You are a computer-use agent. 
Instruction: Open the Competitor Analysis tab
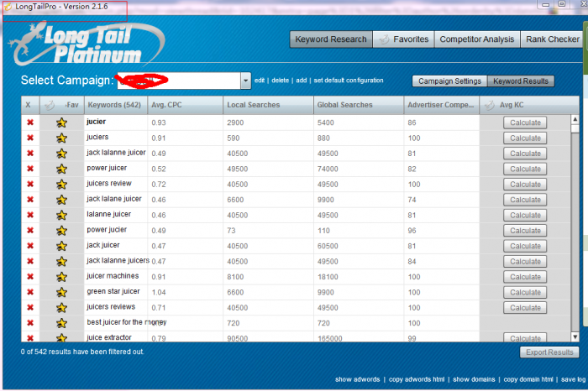point(476,39)
